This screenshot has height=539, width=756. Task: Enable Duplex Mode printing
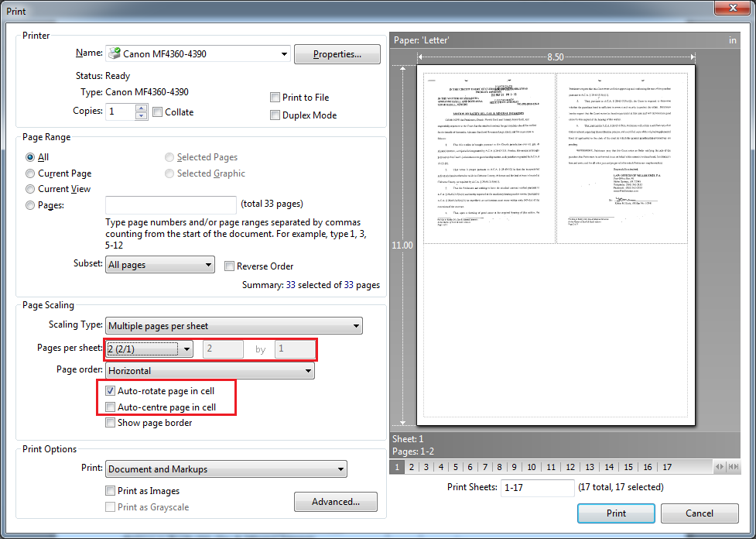tap(275, 115)
